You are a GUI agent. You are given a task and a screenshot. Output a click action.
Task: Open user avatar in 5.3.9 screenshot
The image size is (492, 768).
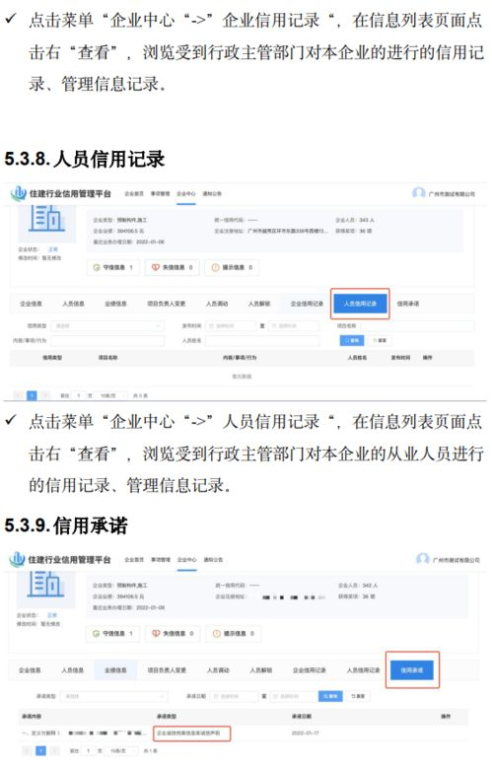(422, 559)
